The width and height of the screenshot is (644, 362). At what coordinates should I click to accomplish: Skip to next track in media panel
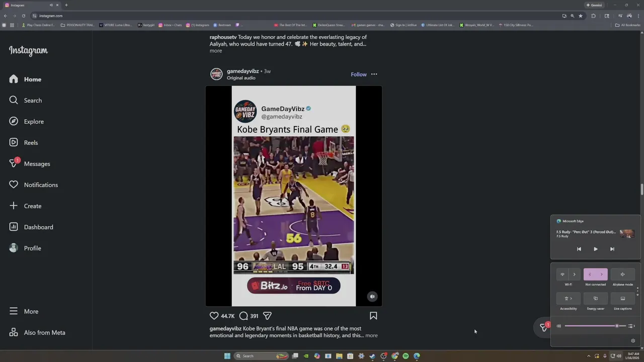[x=612, y=249]
